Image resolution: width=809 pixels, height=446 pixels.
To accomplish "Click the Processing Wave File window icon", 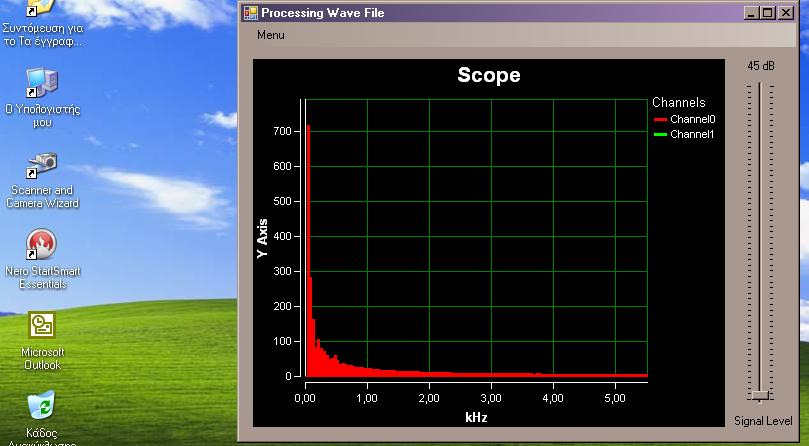I will [251, 13].
